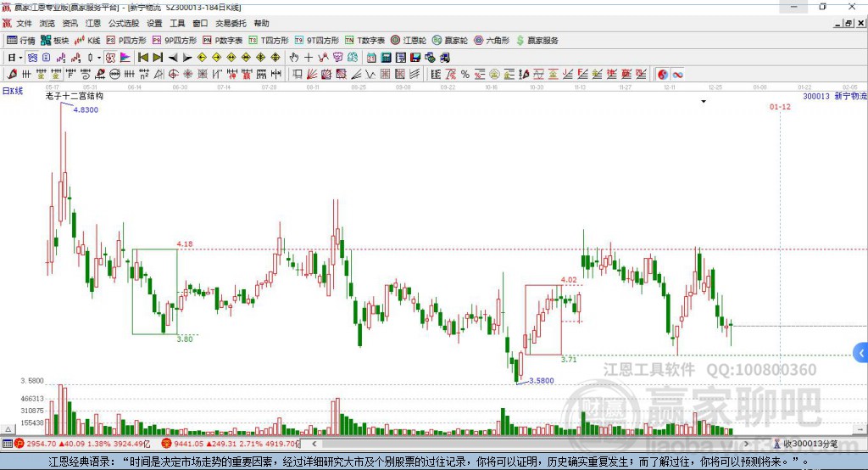Toggle the blue knot indicator icon
This screenshot has height=470, width=868.
[33, 57]
